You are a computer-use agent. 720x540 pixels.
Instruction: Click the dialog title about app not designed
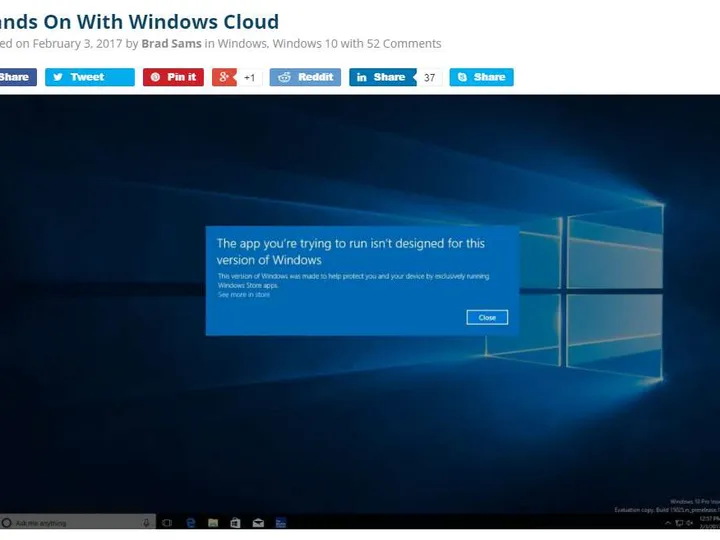[x=351, y=252]
